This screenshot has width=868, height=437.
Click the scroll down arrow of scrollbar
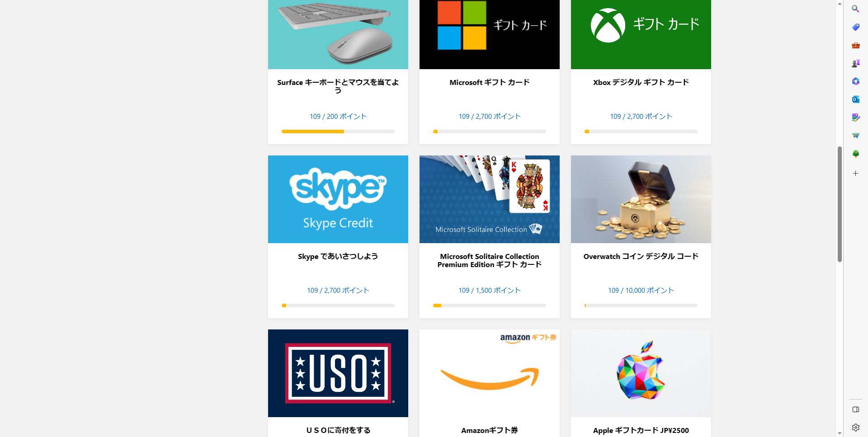(x=840, y=433)
